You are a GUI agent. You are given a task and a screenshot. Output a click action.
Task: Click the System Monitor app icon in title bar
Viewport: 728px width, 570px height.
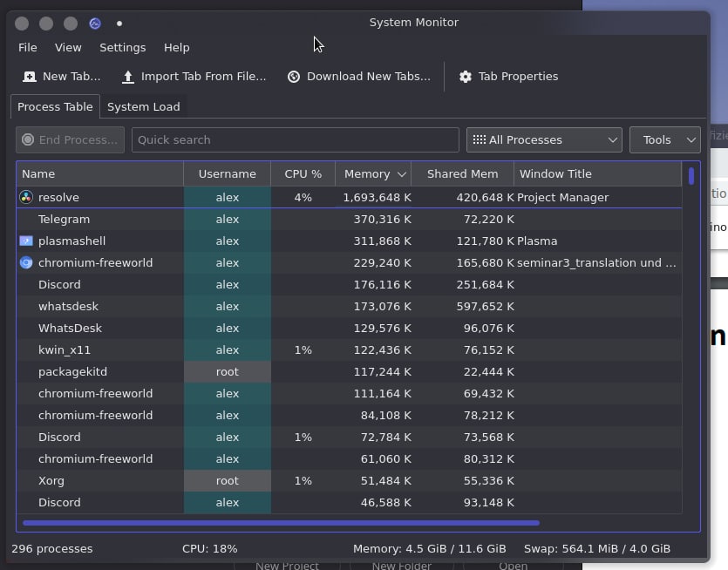pyautogui.click(x=95, y=24)
